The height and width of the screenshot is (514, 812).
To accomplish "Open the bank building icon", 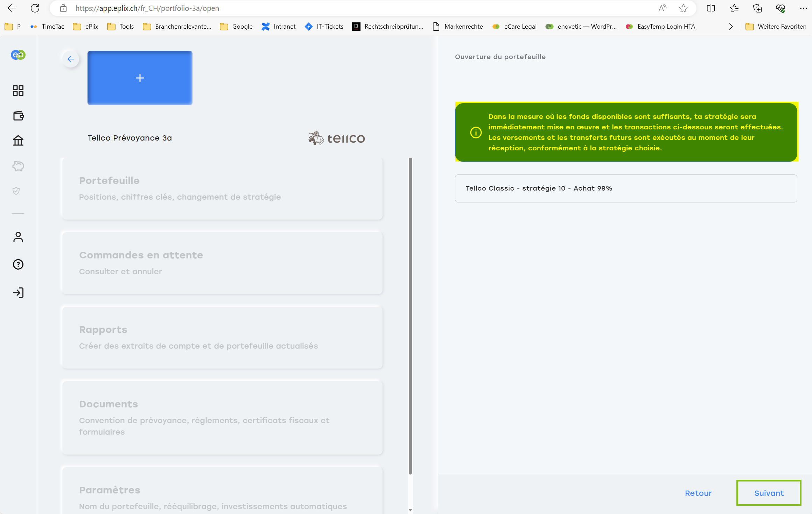I will pyautogui.click(x=18, y=141).
